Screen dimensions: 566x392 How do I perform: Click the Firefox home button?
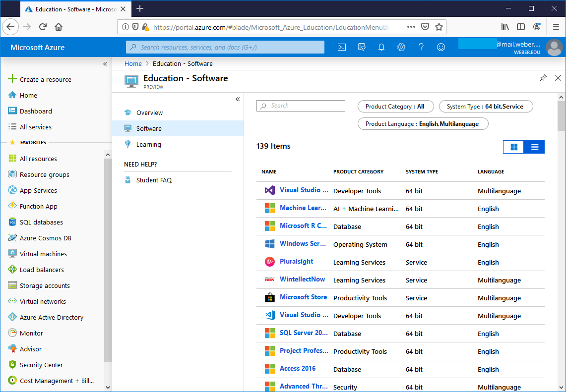[x=59, y=27]
